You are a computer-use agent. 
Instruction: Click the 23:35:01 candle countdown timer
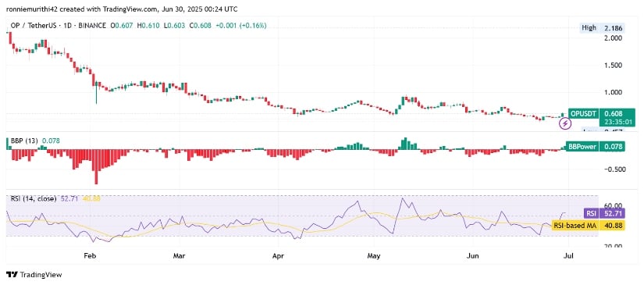[612, 122]
